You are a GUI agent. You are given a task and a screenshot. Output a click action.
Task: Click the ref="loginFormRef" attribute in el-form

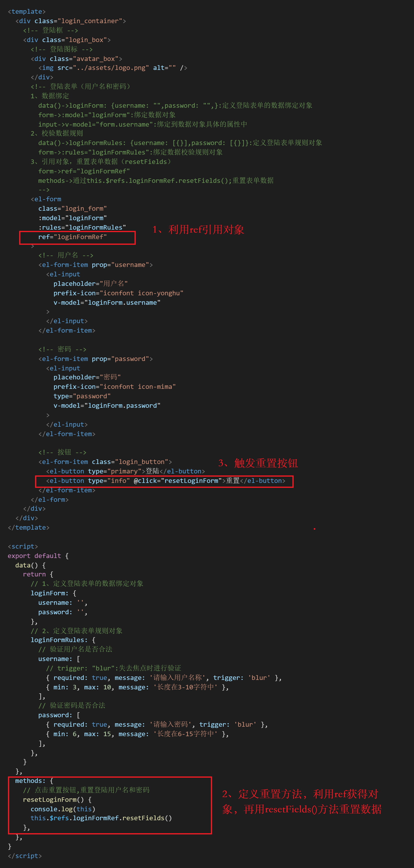point(72,237)
